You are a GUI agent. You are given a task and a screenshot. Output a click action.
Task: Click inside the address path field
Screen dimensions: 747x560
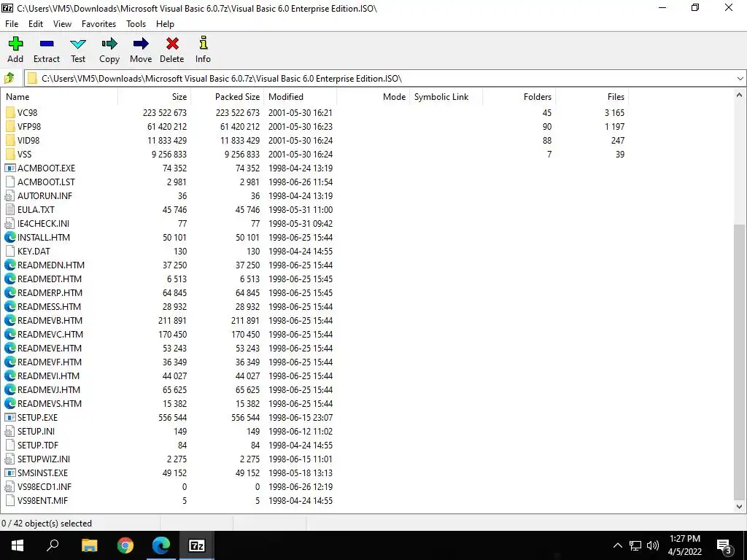[381, 79]
